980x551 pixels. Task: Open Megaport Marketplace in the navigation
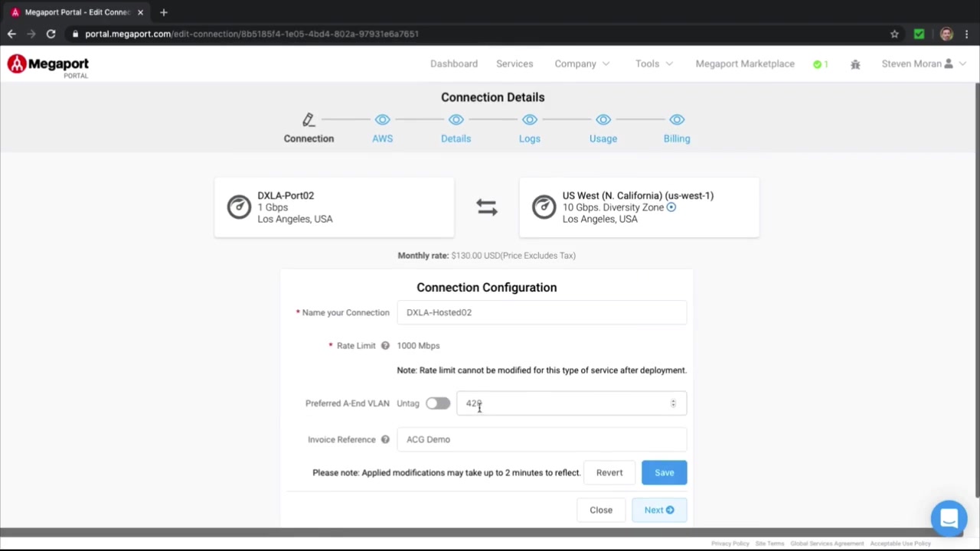click(745, 64)
